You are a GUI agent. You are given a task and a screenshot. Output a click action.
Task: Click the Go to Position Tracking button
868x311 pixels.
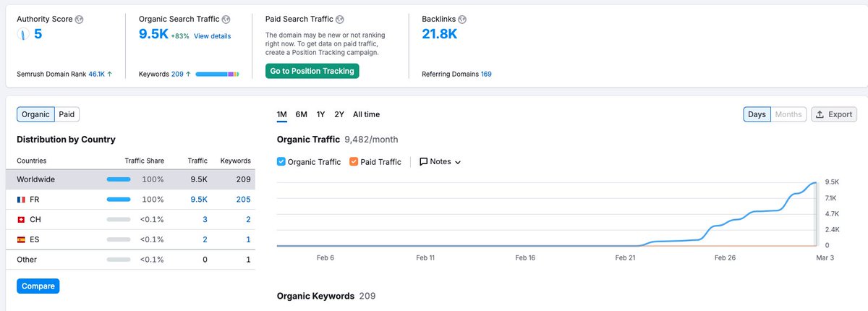tap(312, 71)
